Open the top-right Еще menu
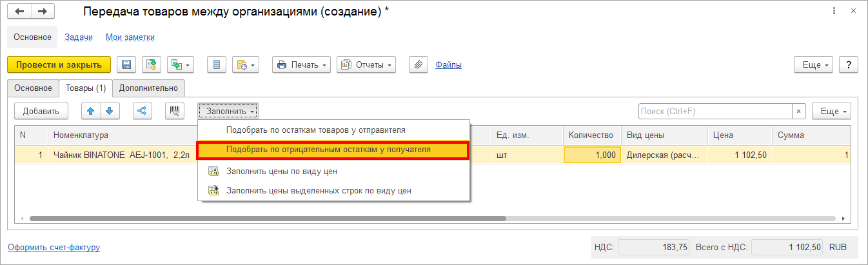 [815, 64]
